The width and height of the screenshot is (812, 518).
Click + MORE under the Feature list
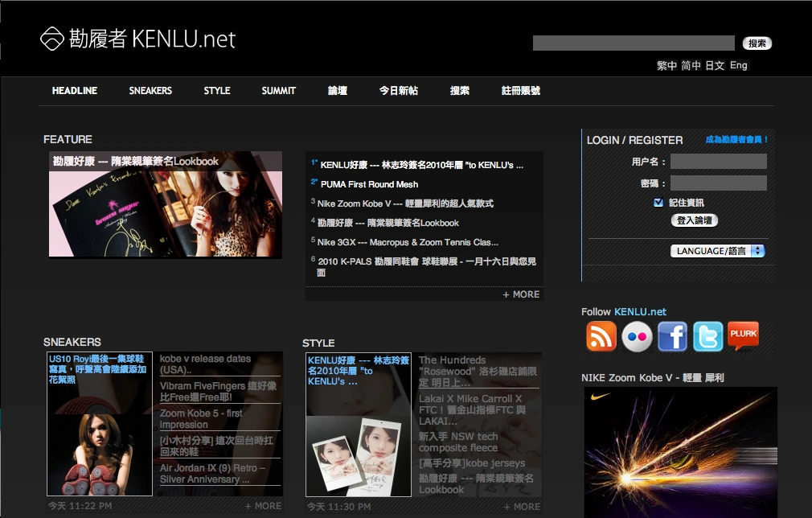tap(521, 294)
